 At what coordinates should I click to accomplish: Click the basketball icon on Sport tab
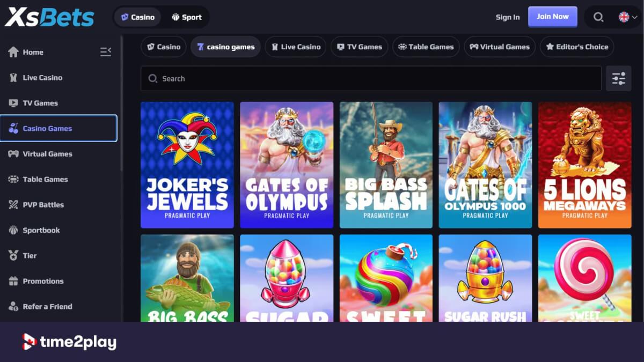(175, 17)
